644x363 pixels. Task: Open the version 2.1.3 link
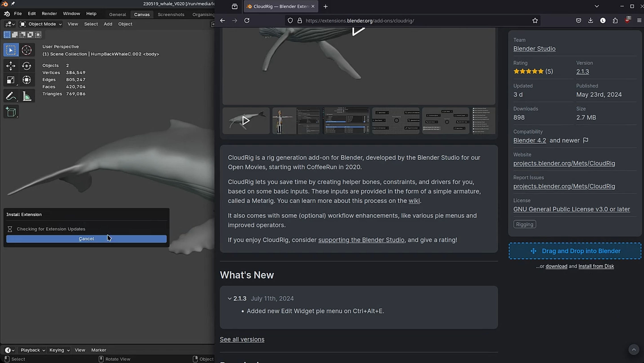(x=582, y=72)
